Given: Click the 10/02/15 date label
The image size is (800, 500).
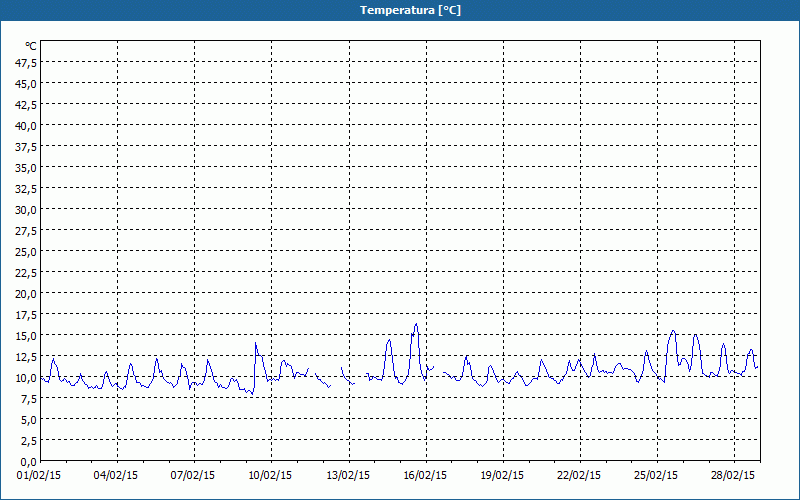Looking at the screenshot, I should [270, 476].
